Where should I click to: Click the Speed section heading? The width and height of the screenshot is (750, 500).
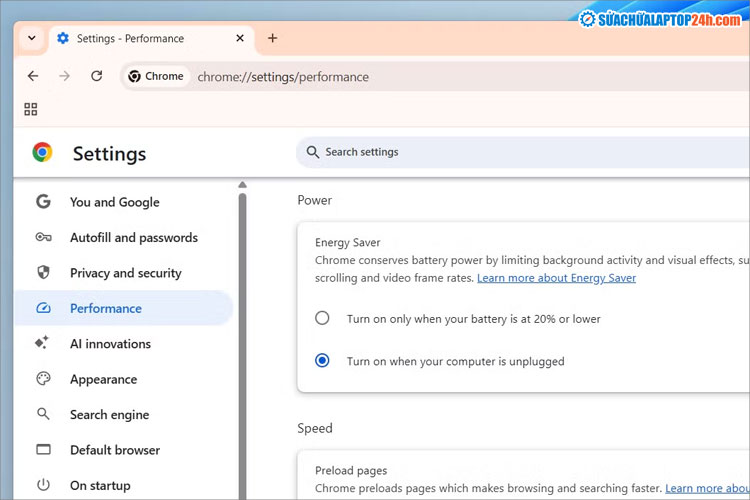pos(315,428)
